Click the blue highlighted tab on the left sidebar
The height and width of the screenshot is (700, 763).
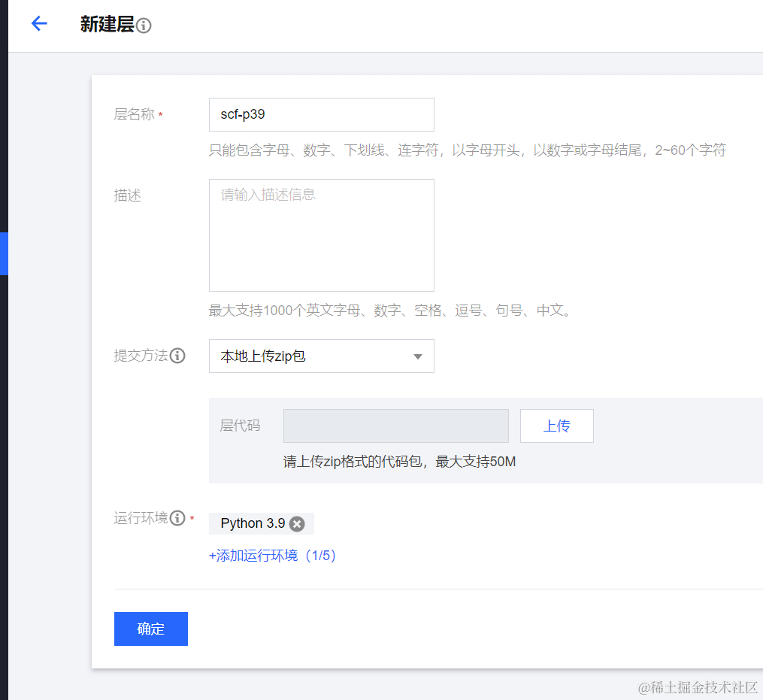click(2, 253)
